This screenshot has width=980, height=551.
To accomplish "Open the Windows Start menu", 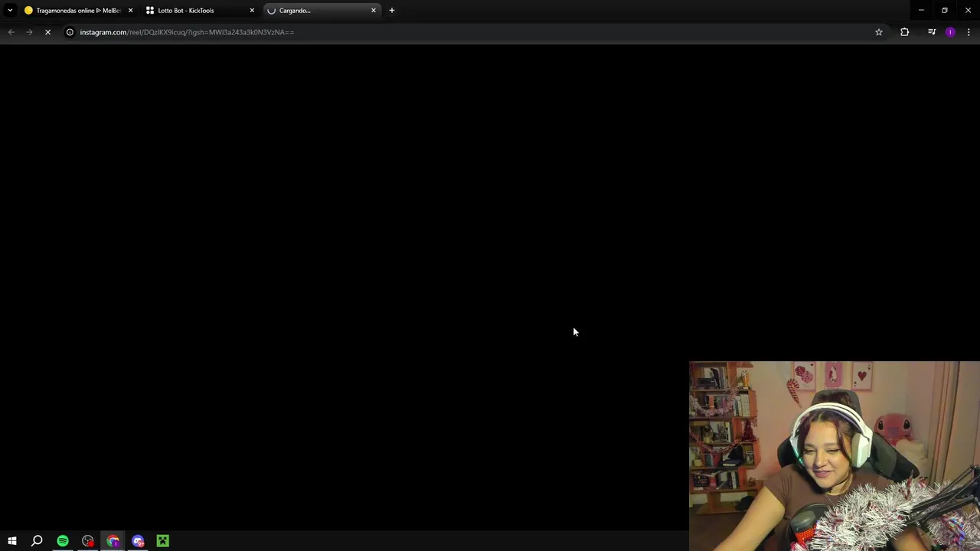I will pyautogui.click(x=12, y=541).
